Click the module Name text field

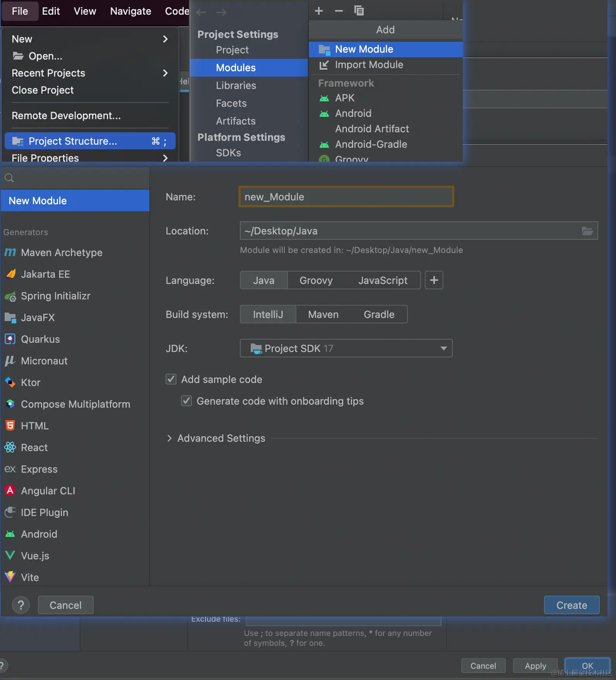[x=346, y=197]
